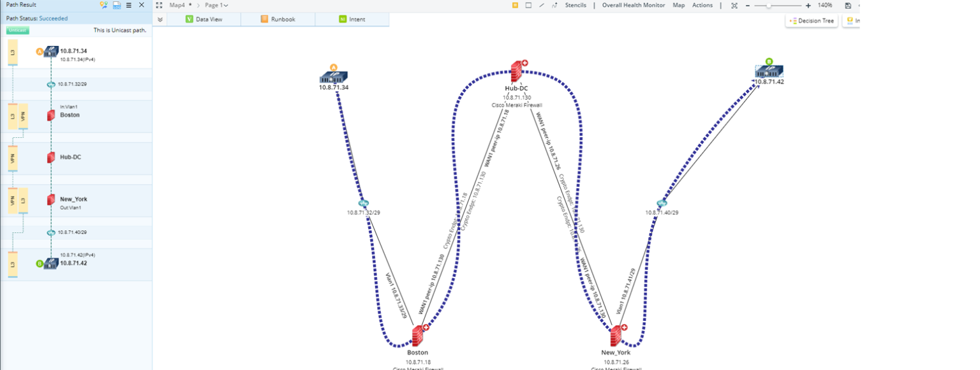Screen dimensions: 980x370
Task: Click the zoom out minus icon
Action: 749,5
